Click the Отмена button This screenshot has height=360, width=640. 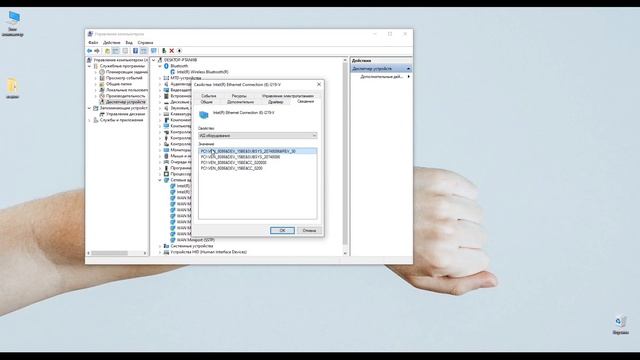pyautogui.click(x=309, y=231)
